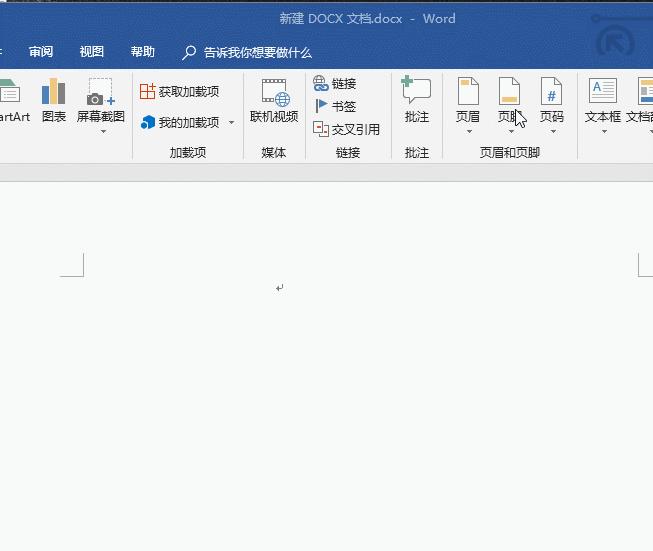Expand the 页眉 header dropdown
The height and width of the screenshot is (551, 653).
tap(468, 131)
